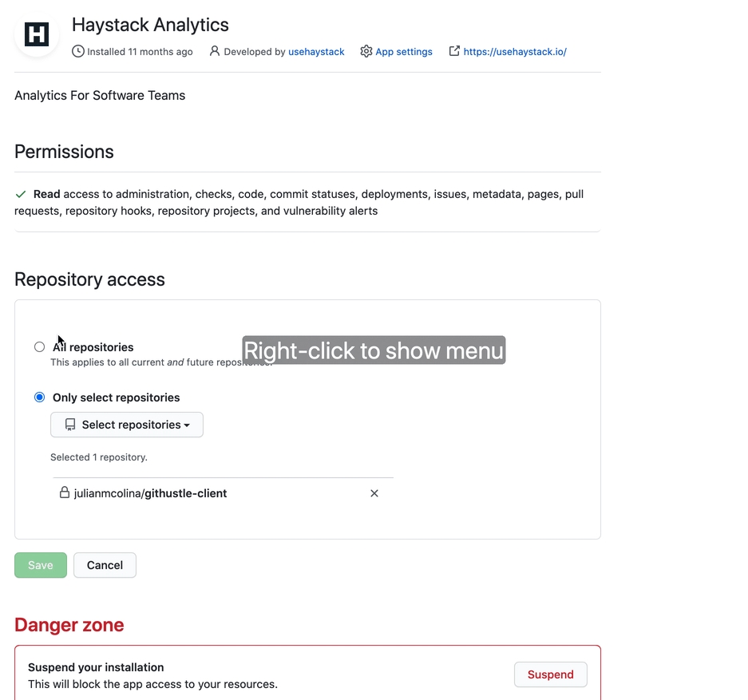Visit the https://usehaystack.io/ link
The height and width of the screenshot is (700, 748).
coord(515,51)
